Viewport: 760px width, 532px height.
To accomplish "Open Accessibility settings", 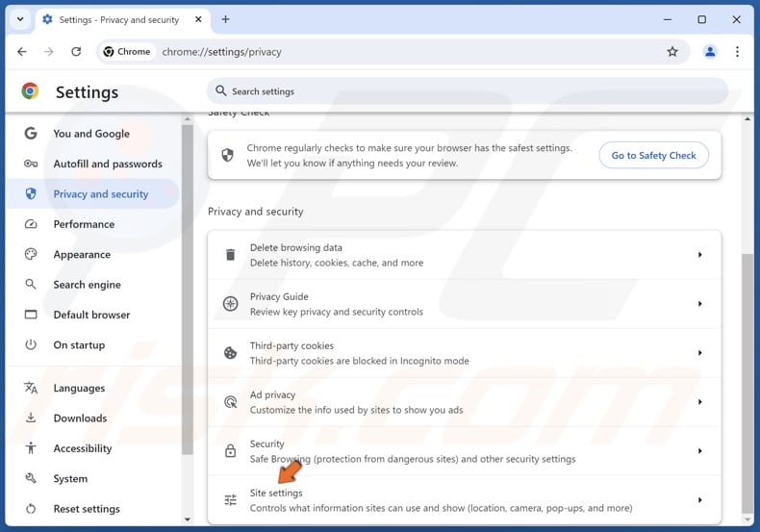I will pyautogui.click(x=93, y=448).
